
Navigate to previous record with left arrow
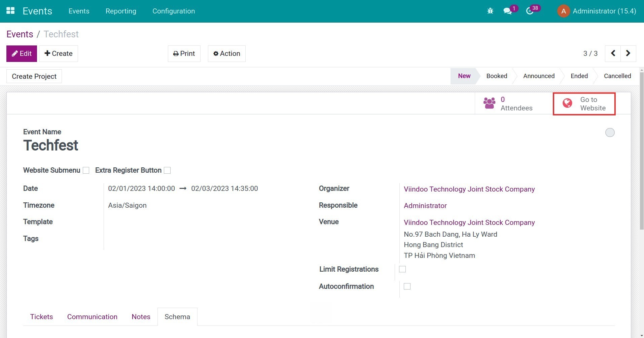[613, 53]
